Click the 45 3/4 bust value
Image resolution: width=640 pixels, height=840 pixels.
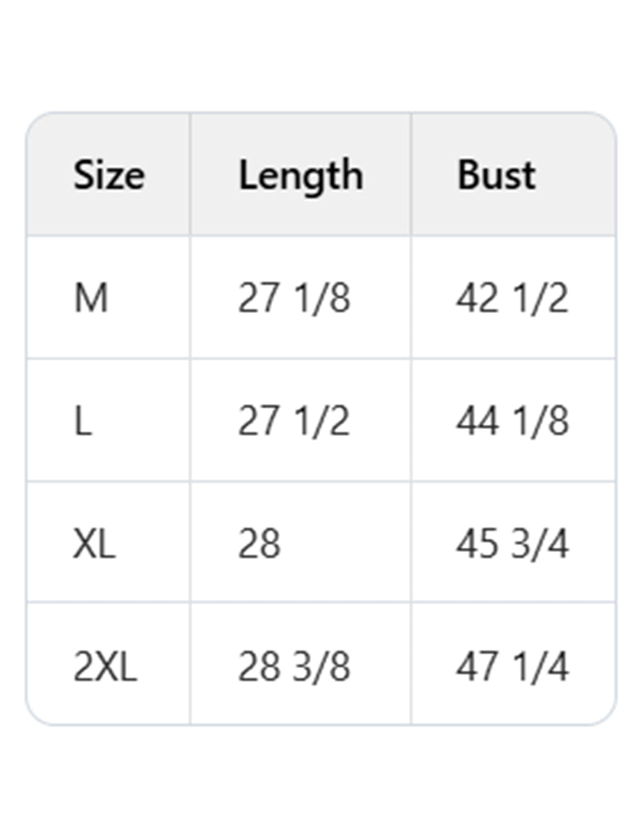click(512, 544)
